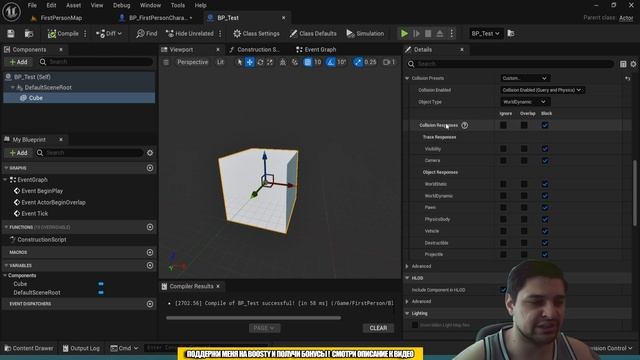Clear the Compiler Results log
640x360 pixels.
click(378, 328)
